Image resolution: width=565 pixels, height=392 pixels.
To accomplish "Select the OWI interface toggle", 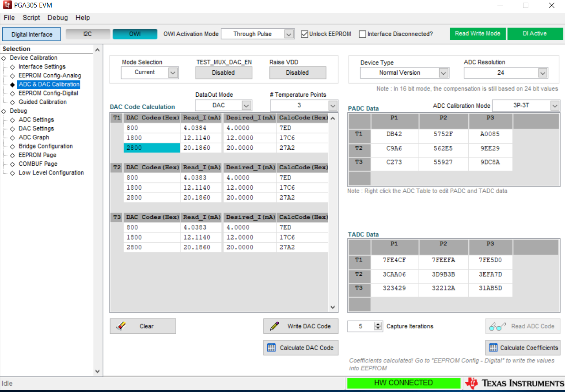I will tap(135, 34).
